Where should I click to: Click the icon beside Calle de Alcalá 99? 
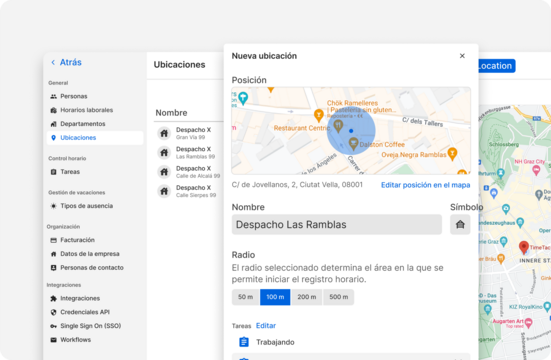(x=164, y=172)
